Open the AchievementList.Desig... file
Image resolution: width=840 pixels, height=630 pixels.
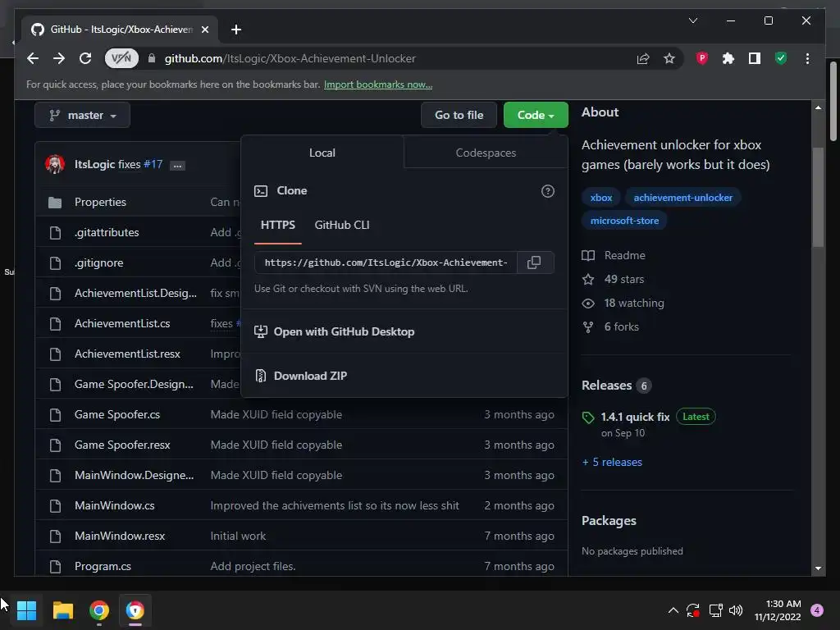[135, 293]
